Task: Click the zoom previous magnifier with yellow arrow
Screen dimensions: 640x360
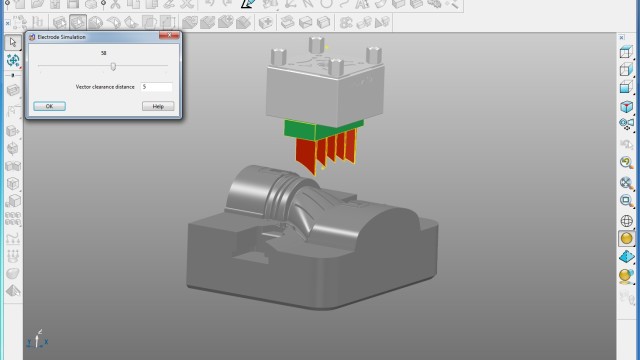Action: 626,163
